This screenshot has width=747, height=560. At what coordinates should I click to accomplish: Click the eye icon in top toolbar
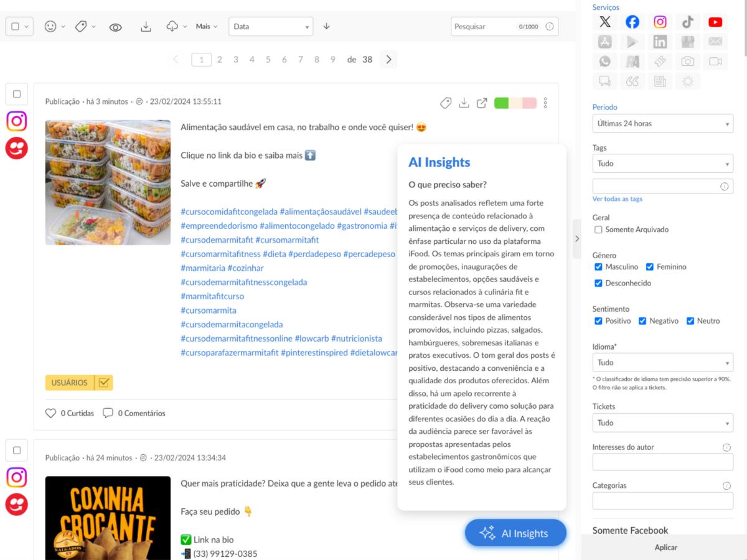[115, 27]
